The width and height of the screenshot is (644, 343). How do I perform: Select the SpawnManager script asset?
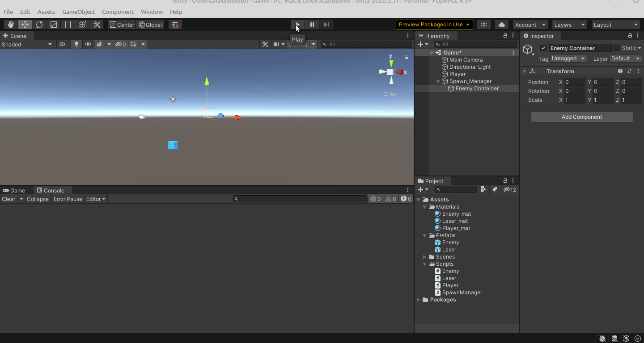click(x=462, y=293)
